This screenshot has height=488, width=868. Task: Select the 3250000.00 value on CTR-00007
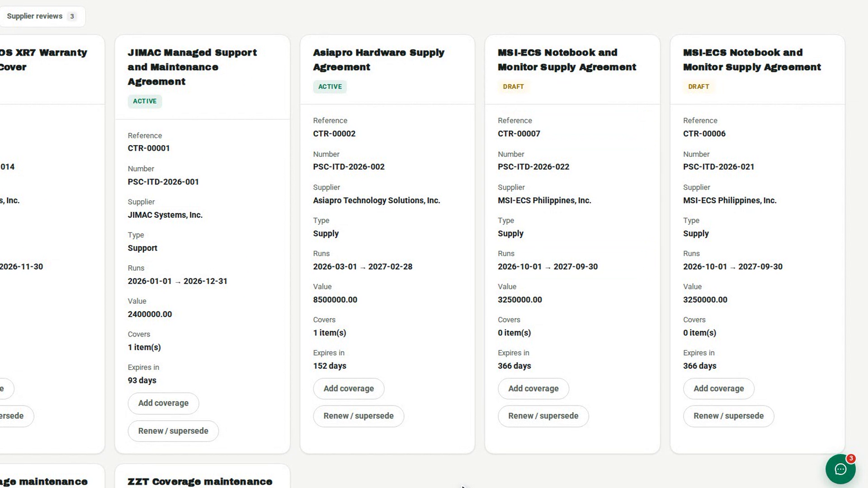(x=520, y=300)
